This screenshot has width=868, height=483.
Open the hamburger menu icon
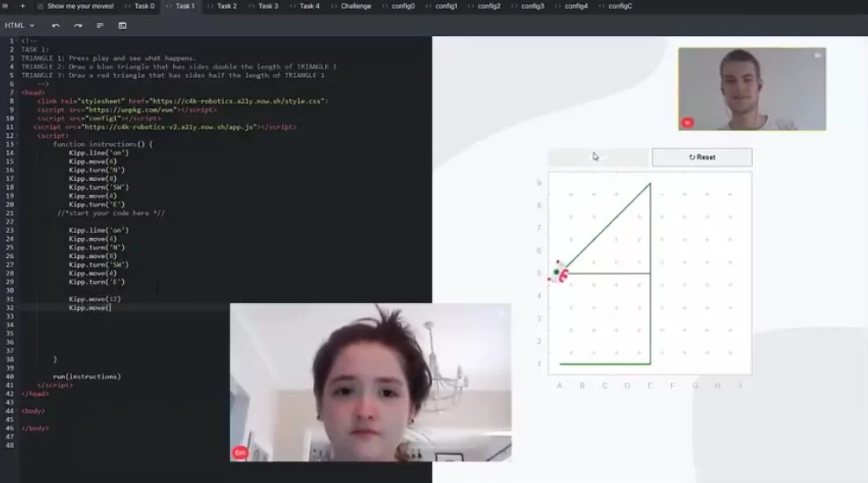(x=5, y=6)
